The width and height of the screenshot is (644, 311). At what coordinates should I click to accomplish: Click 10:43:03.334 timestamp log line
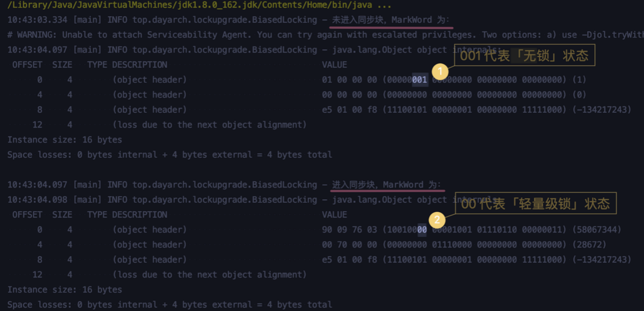pyautogui.click(x=37, y=20)
